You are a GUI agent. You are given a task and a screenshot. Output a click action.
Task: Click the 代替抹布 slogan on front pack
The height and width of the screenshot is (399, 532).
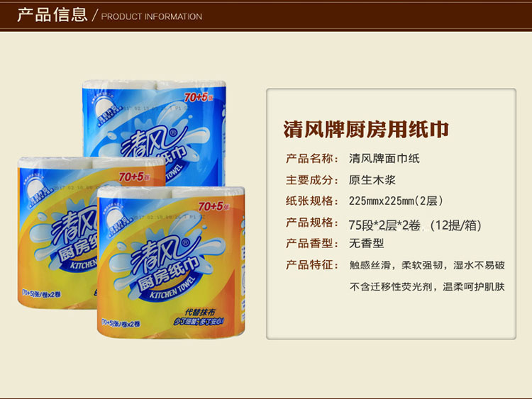coord(199,312)
